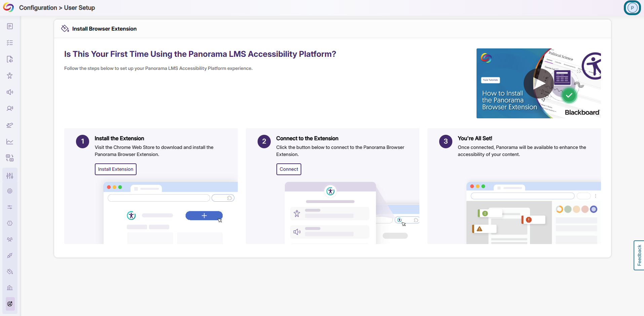Screen dimensions: 644x316
Task: Open the group of users icon
Action: click(10, 239)
